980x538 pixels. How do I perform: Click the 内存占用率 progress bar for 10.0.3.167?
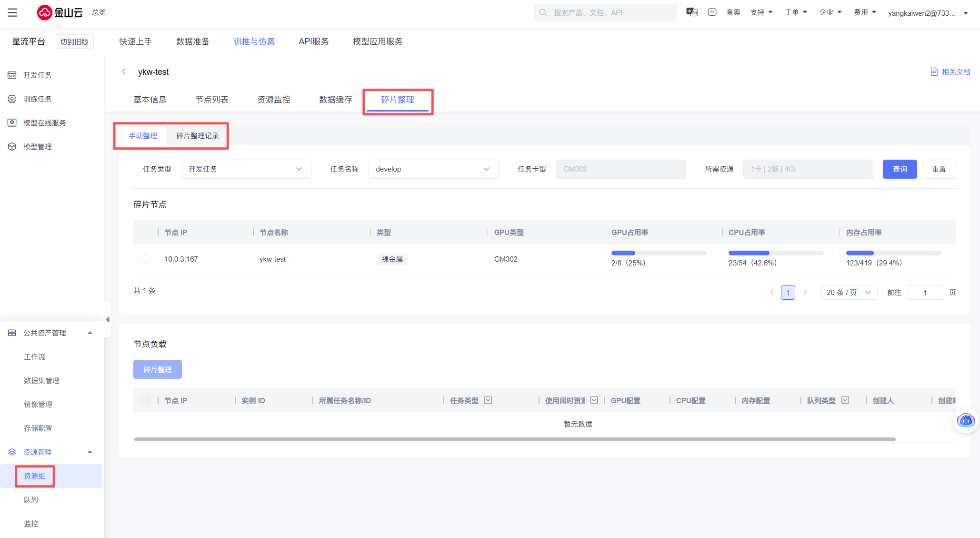point(894,253)
